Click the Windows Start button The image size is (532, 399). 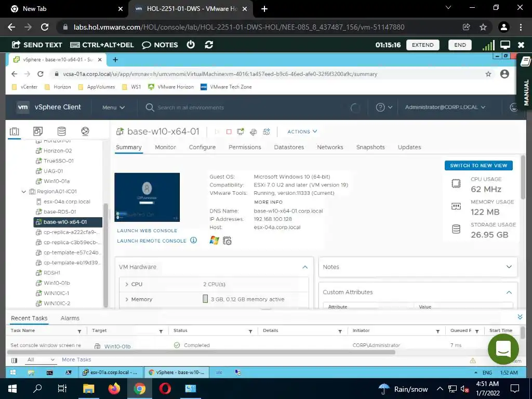(x=12, y=389)
